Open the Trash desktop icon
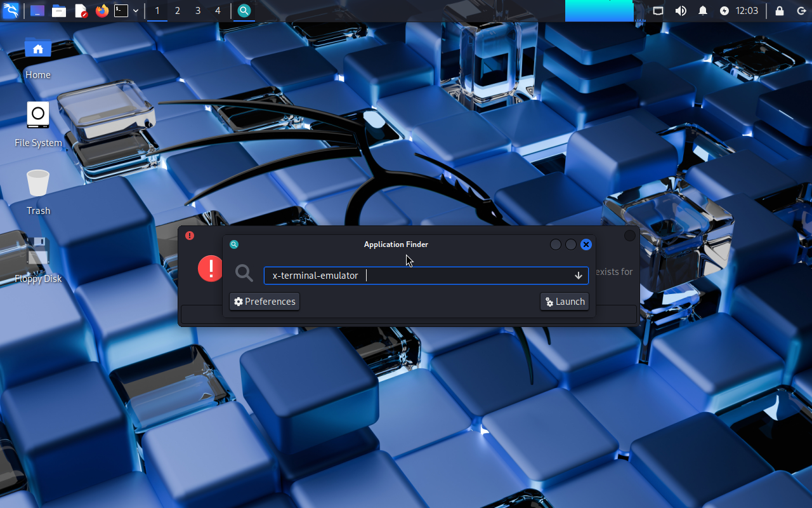Image resolution: width=812 pixels, height=508 pixels. point(38,183)
